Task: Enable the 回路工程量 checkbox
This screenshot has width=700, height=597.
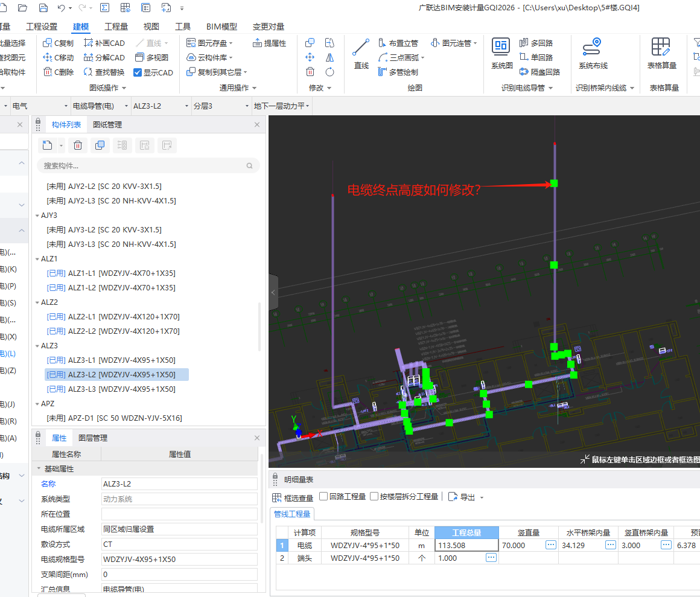Action: [323, 496]
